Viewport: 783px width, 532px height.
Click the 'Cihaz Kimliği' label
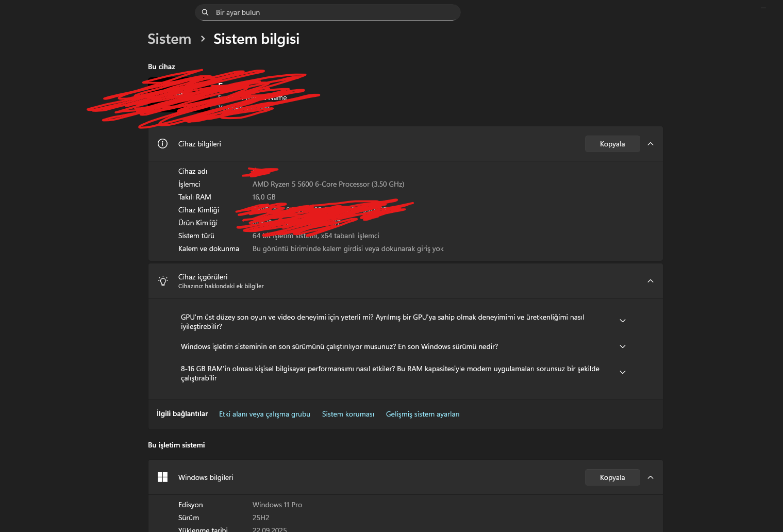198,210
